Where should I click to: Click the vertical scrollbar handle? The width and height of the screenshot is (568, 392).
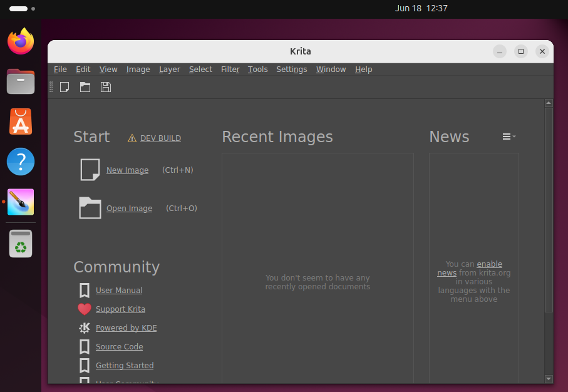click(x=549, y=210)
